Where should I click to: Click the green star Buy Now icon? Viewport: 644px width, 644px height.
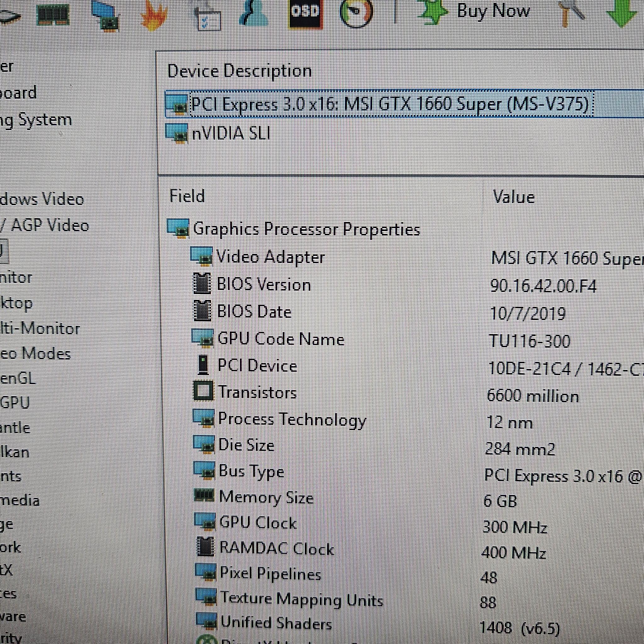click(433, 13)
